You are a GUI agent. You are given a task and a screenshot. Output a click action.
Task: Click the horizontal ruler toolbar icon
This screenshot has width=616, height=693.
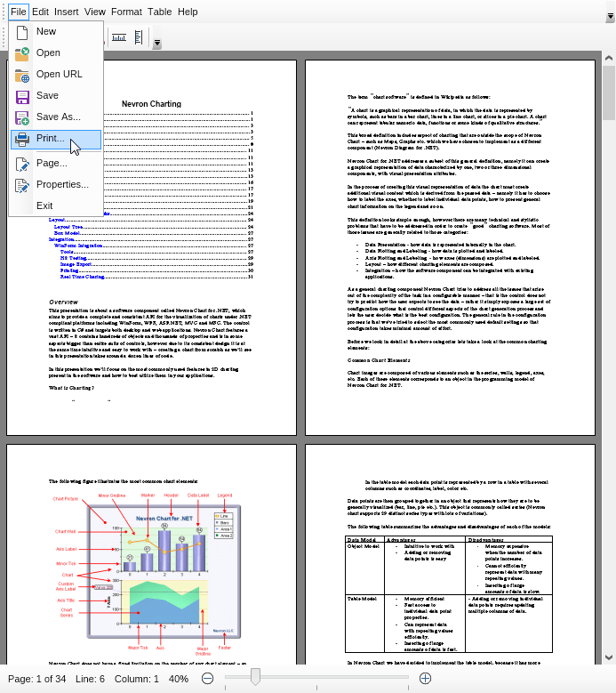point(118,37)
